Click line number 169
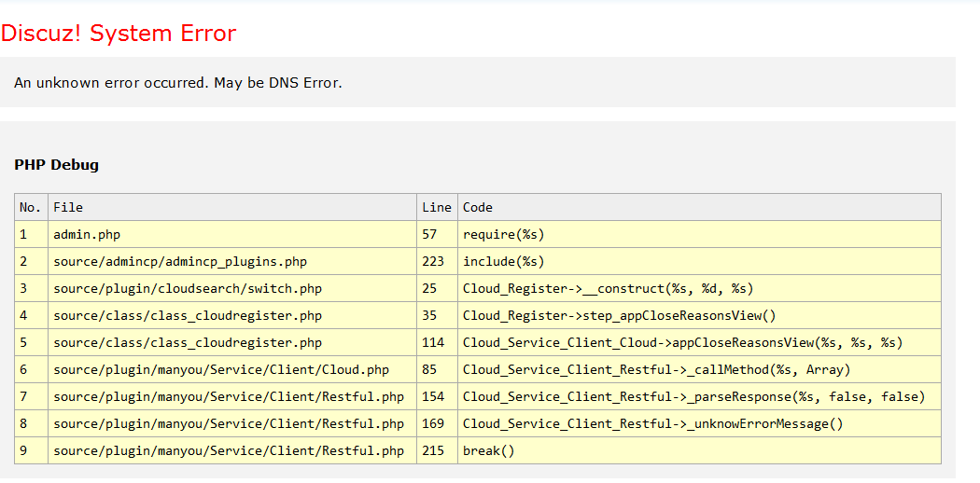Image resolution: width=980 pixels, height=483 pixels. click(x=438, y=423)
